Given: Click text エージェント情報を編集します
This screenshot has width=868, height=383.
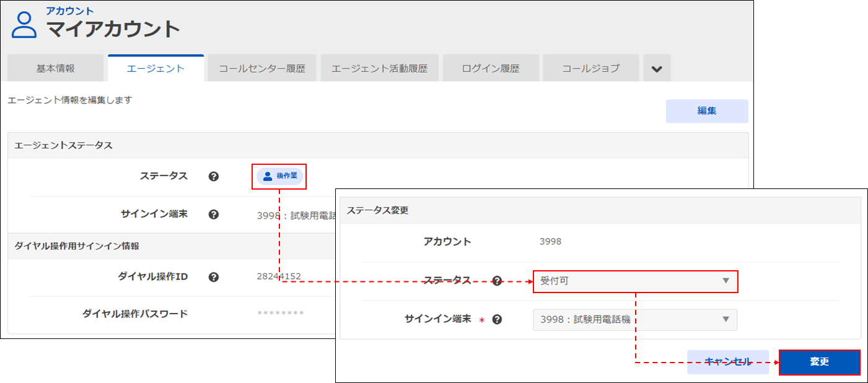Looking at the screenshot, I should 70,100.
